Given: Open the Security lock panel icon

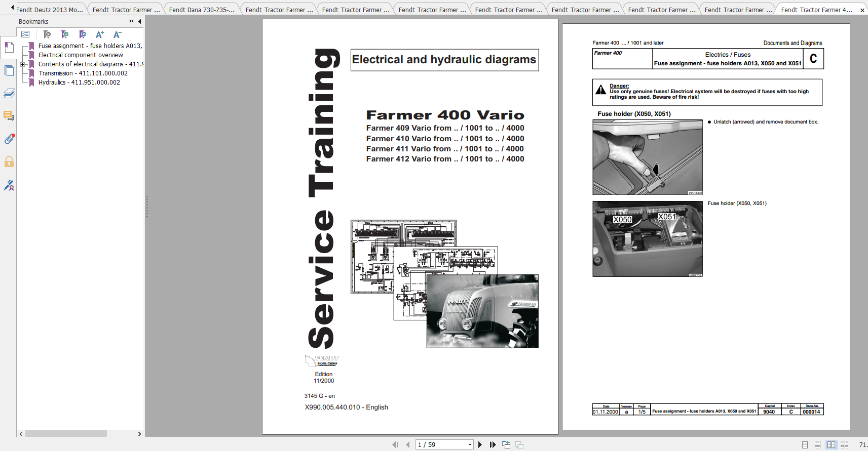Looking at the screenshot, I should click(x=9, y=161).
